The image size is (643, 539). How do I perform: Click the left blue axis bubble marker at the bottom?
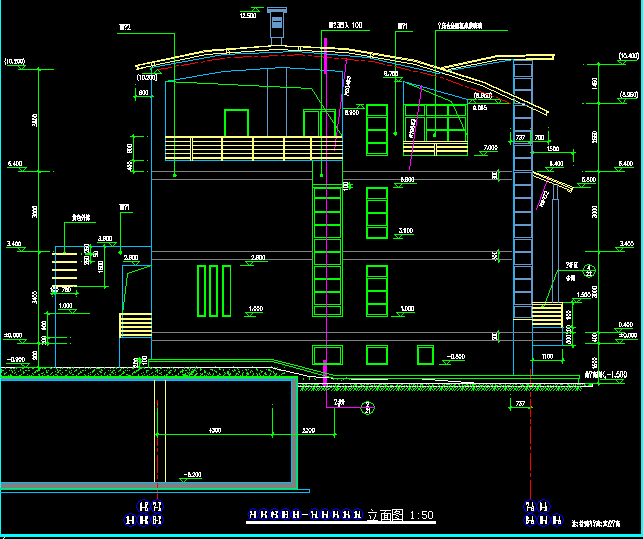tap(149, 512)
